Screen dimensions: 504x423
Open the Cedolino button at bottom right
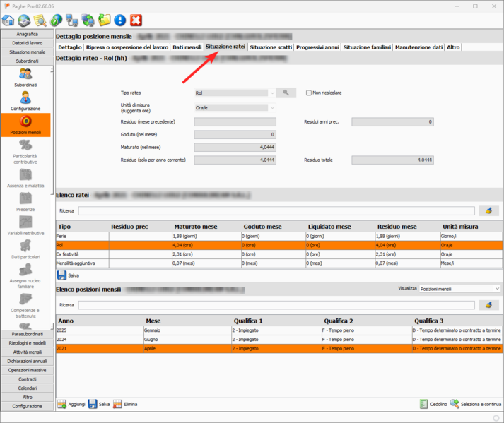[x=433, y=404]
